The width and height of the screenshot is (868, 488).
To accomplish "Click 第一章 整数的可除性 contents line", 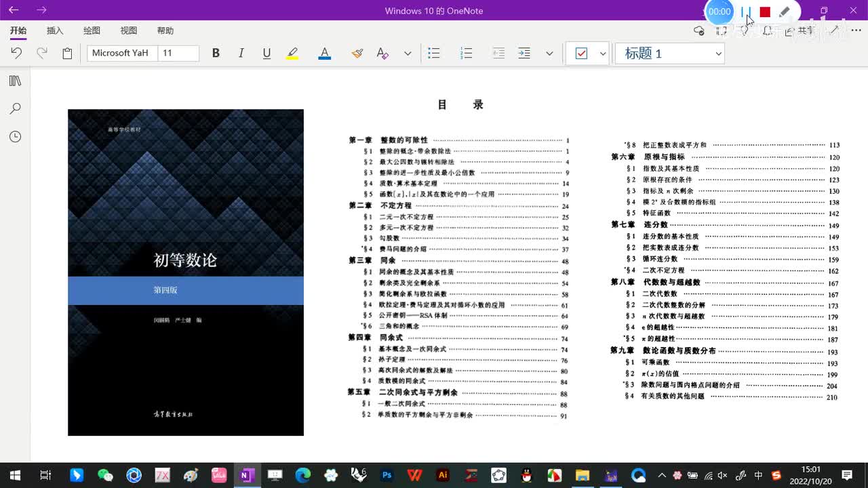I will (x=459, y=140).
